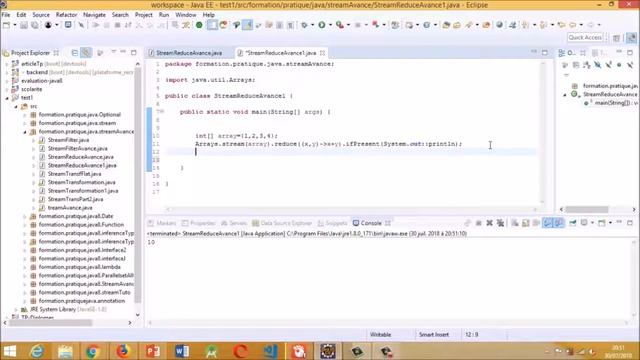Click the Debug bug toolbar icon

[304, 25]
